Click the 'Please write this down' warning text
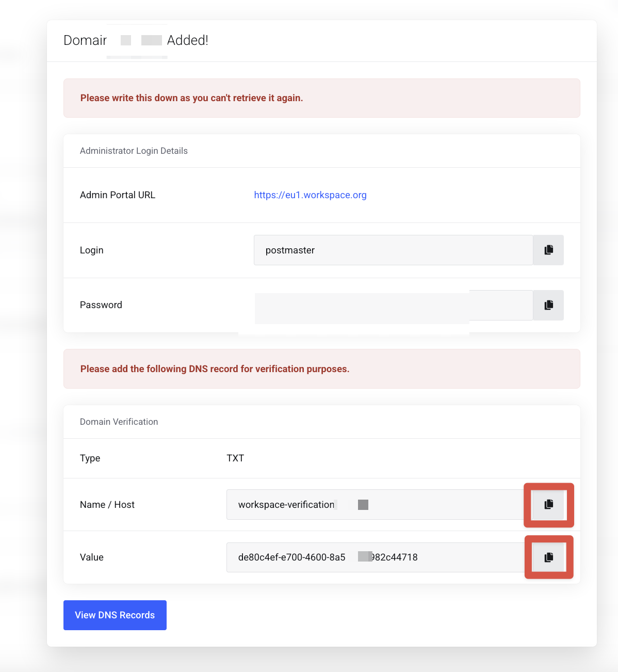Image resolution: width=618 pixels, height=672 pixels. (191, 98)
